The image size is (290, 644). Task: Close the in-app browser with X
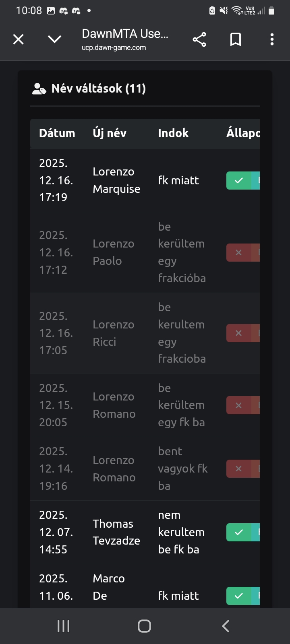(19, 39)
